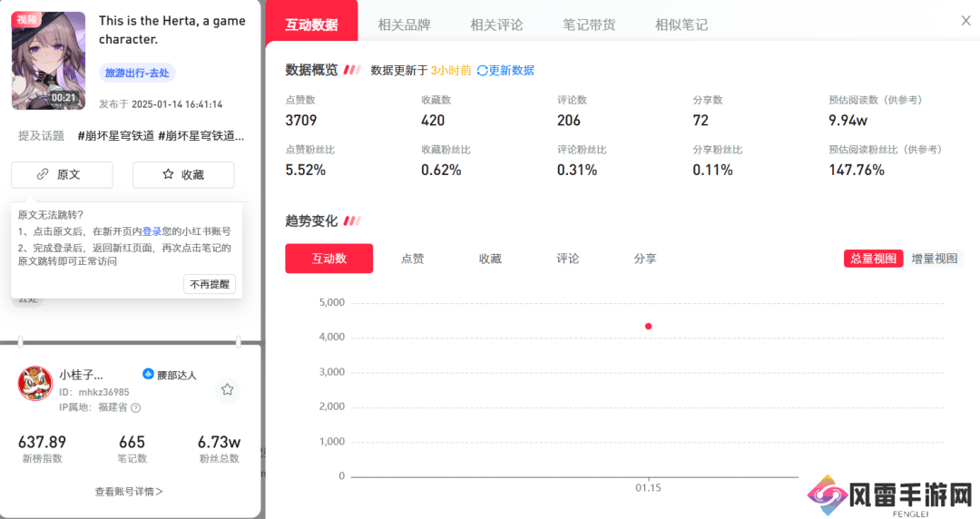Viewport: 980px width, 519px height.
Task: Click the link icon in 原文 button
Action: [x=43, y=174]
